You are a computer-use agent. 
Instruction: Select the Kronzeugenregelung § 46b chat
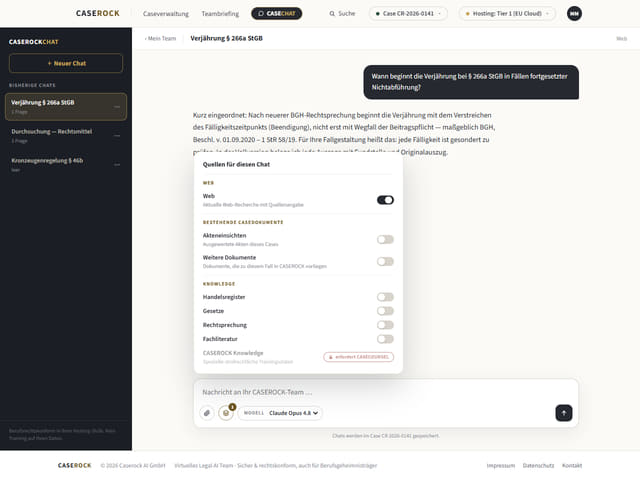(x=66, y=165)
